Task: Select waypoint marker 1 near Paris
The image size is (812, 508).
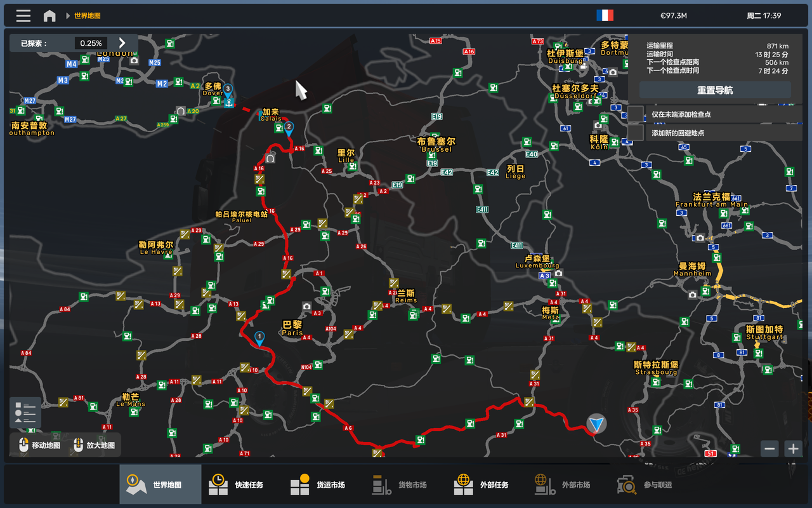Action: tap(259, 338)
